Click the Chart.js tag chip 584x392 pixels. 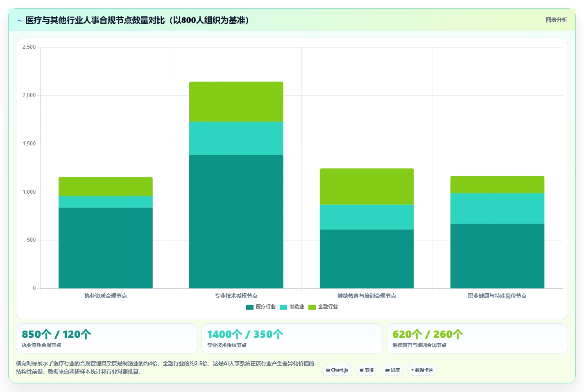pos(337,370)
